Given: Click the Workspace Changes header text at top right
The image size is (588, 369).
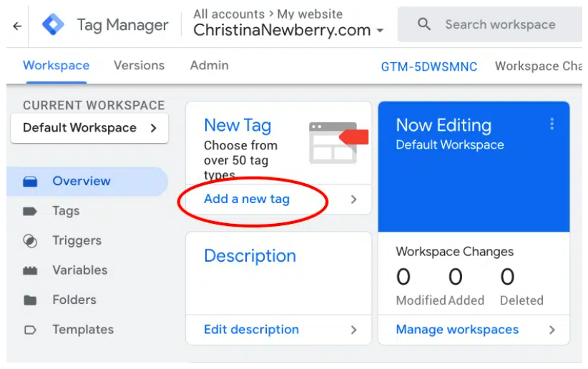Looking at the screenshot, I should (539, 66).
